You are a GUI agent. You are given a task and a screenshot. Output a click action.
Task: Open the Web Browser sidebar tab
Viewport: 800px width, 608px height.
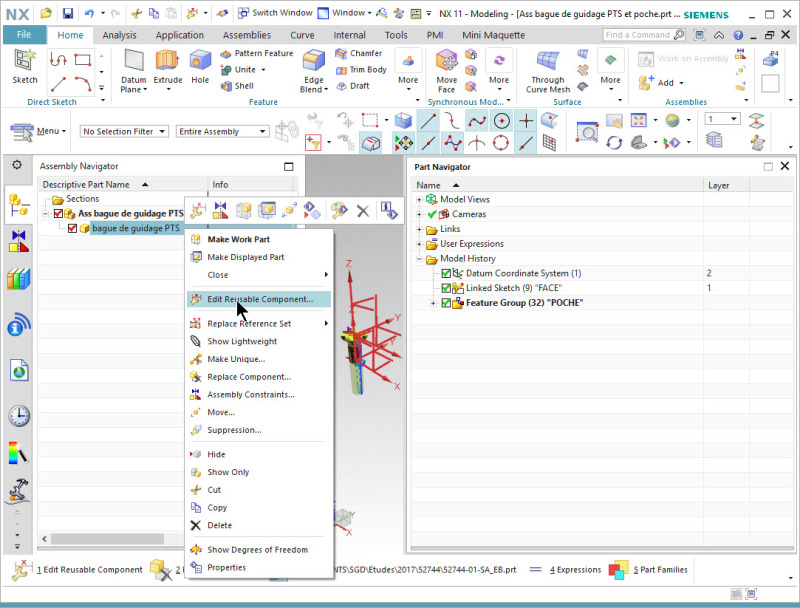pyautogui.click(x=19, y=371)
